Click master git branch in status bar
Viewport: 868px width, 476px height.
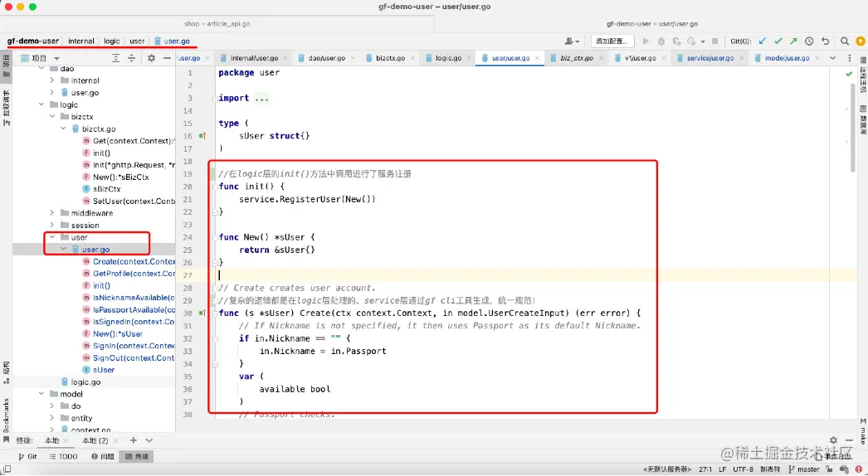coord(803,469)
